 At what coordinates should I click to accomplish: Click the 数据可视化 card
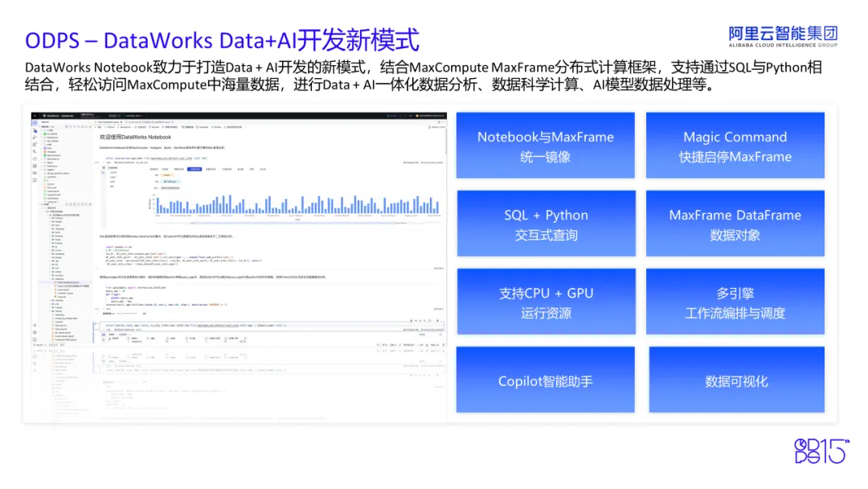(737, 380)
